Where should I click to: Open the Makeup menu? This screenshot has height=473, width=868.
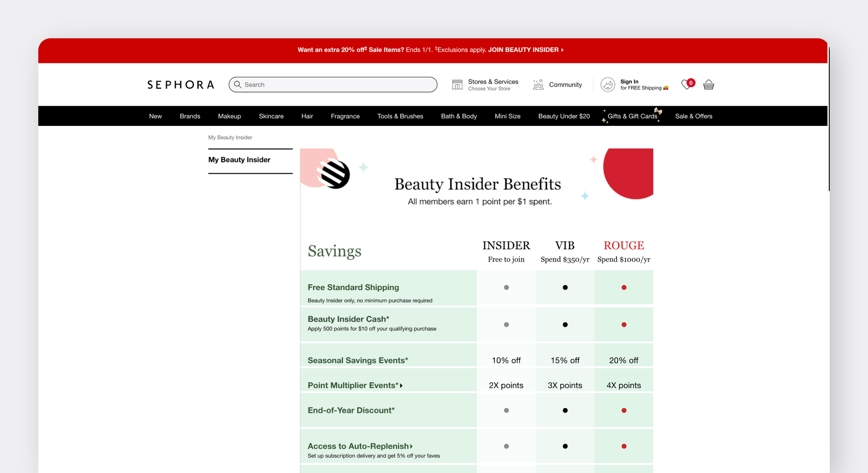[230, 116]
